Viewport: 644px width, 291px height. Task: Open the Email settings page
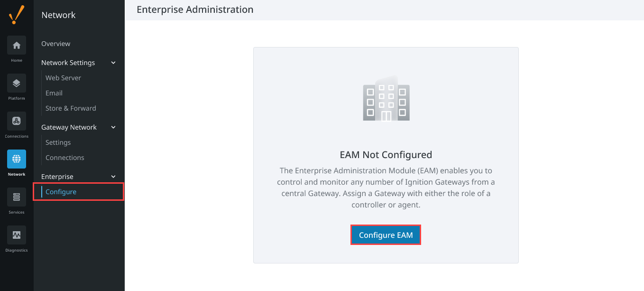pyautogui.click(x=54, y=93)
